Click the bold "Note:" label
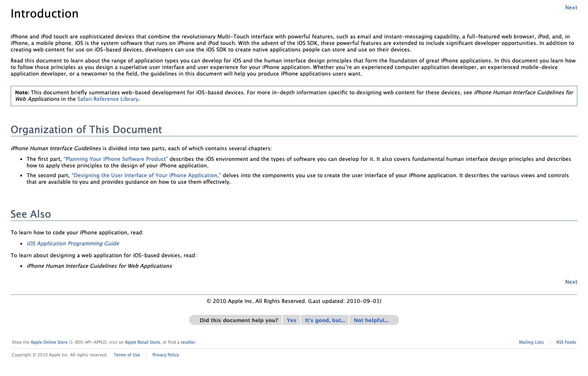 (x=22, y=93)
